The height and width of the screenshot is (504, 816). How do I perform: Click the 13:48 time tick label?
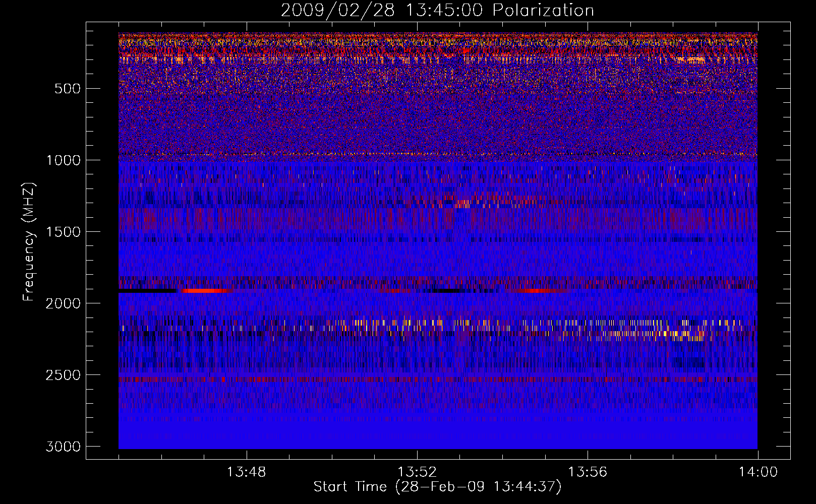247,472
